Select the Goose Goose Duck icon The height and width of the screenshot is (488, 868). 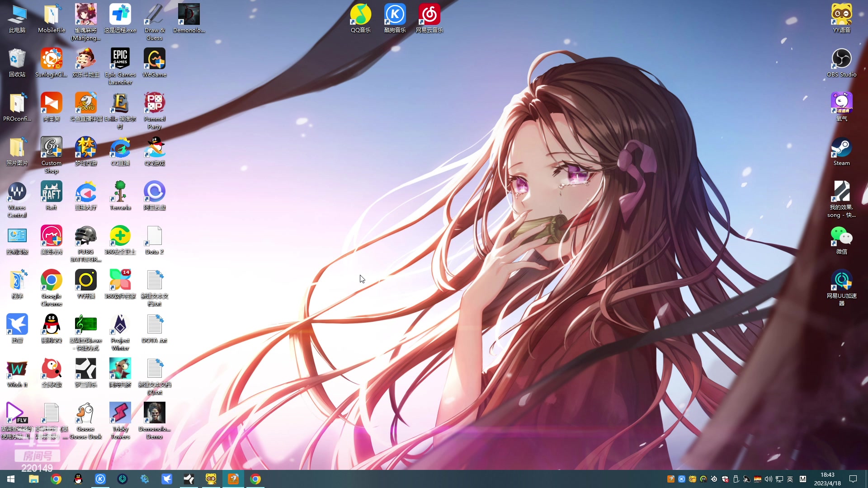(x=86, y=421)
